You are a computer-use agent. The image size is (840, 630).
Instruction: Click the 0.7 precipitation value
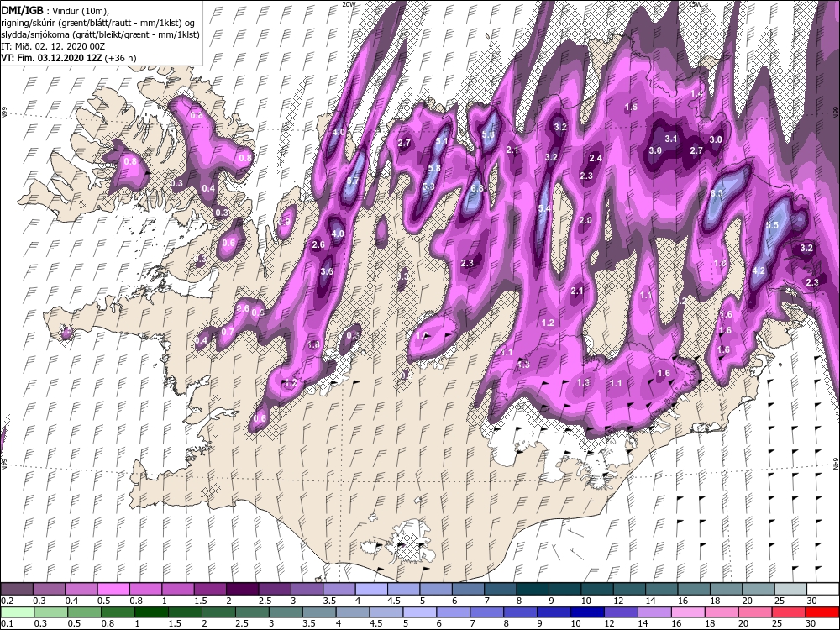[x=228, y=332]
